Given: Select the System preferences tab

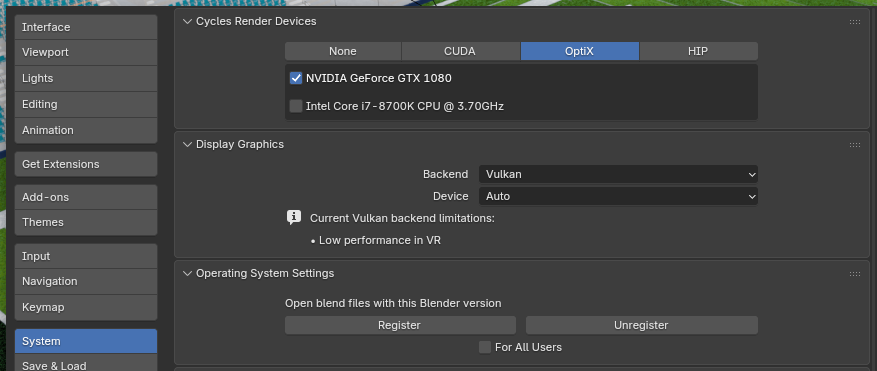Looking at the screenshot, I should coord(86,341).
